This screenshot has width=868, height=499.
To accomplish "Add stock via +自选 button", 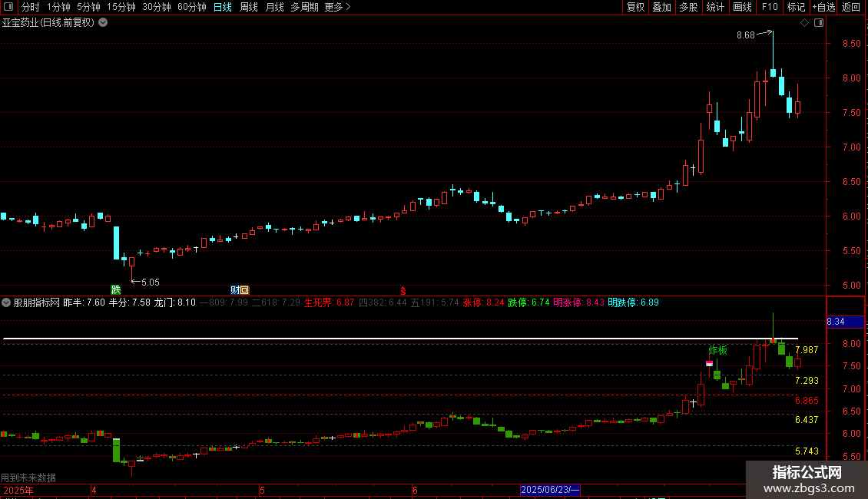I will tap(823, 7).
